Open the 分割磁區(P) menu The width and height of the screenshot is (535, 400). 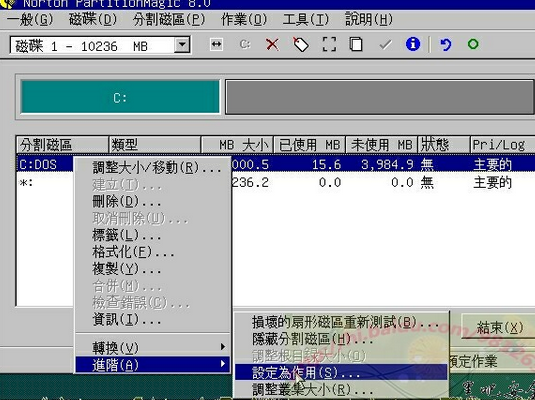(x=169, y=19)
